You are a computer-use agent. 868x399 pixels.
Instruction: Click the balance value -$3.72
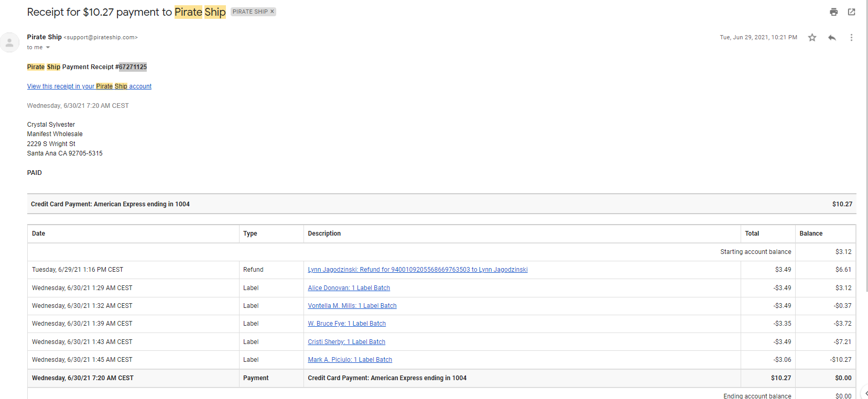(842, 324)
